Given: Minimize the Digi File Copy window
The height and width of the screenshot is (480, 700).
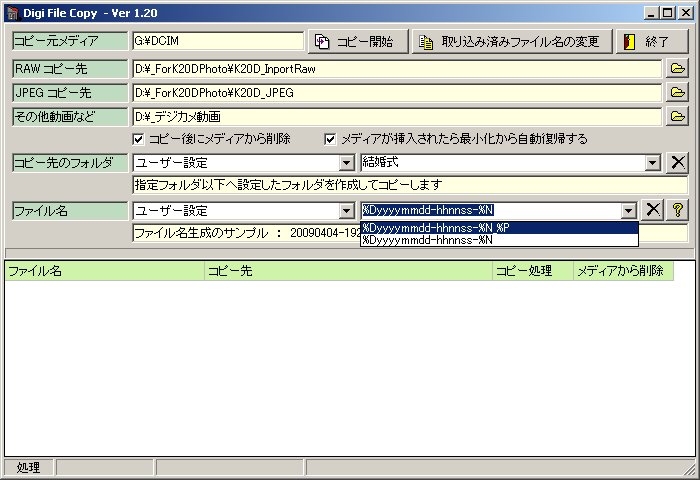Looking at the screenshot, I should (x=651, y=13).
